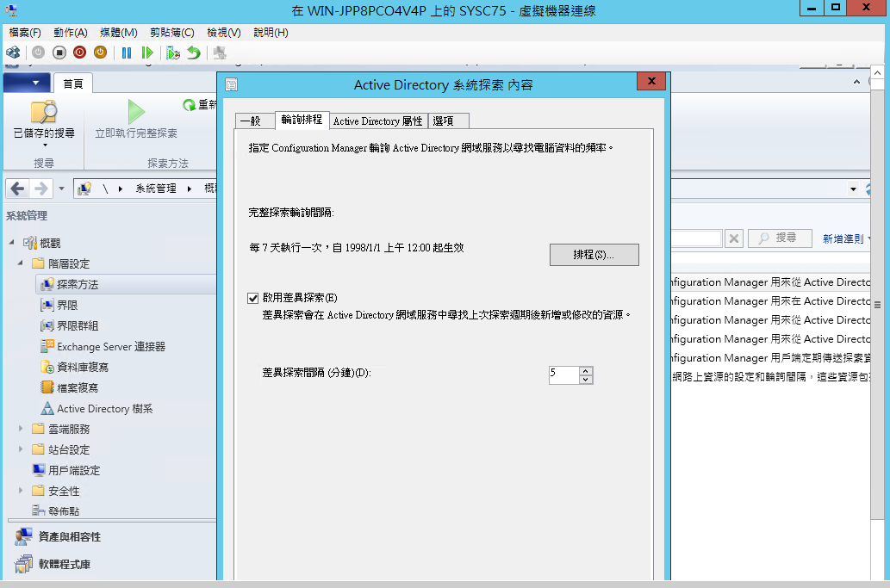Open the navigation history dropdown arrow
This screenshot has height=588, width=890.
point(61,189)
